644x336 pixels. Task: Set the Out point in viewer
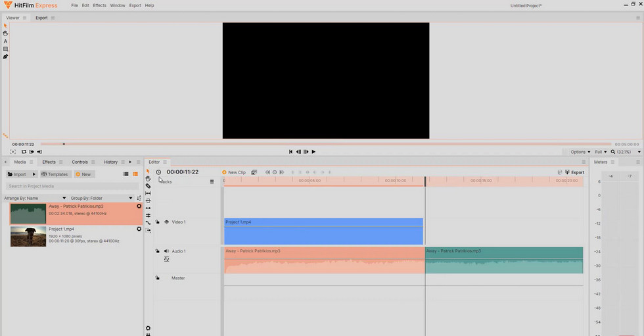point(39,152)
